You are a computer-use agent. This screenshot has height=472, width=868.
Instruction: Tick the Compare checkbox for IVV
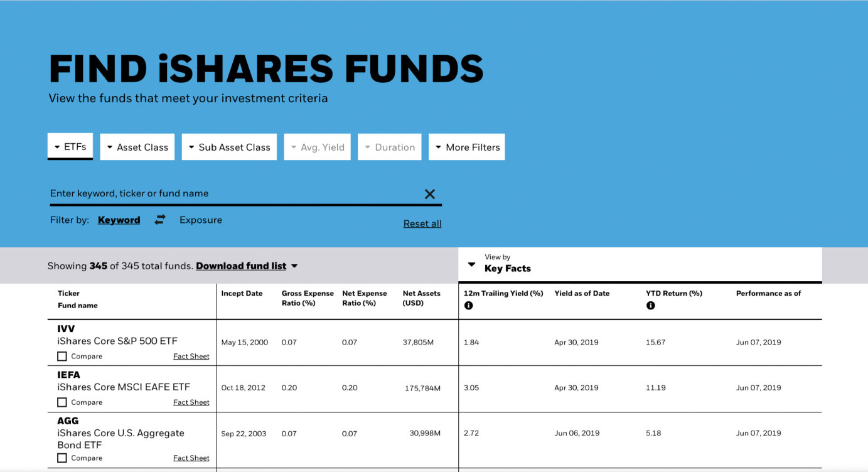[62, 357]
